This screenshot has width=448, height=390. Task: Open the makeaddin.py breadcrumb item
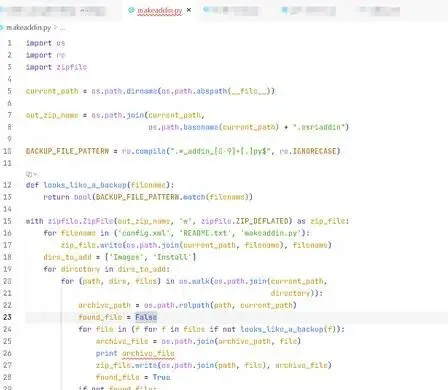tap(29, 28)
